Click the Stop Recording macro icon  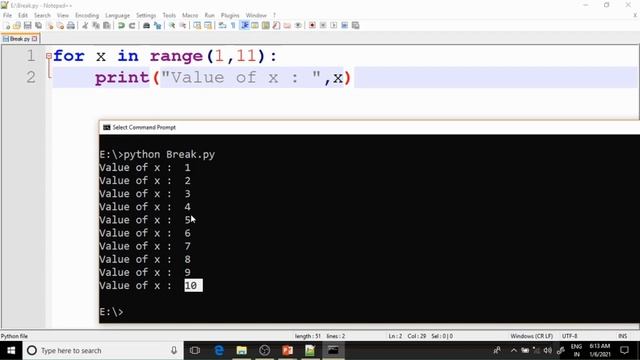click(323, 26)
